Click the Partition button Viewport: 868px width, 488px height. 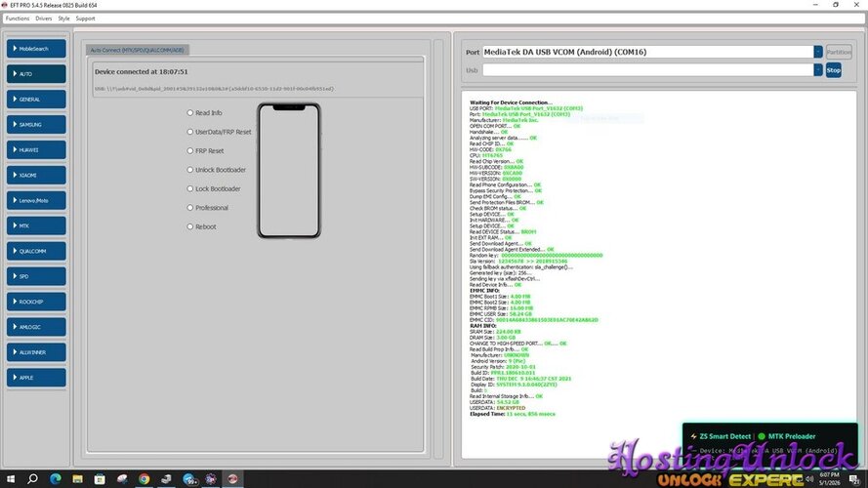coord(839,52)
